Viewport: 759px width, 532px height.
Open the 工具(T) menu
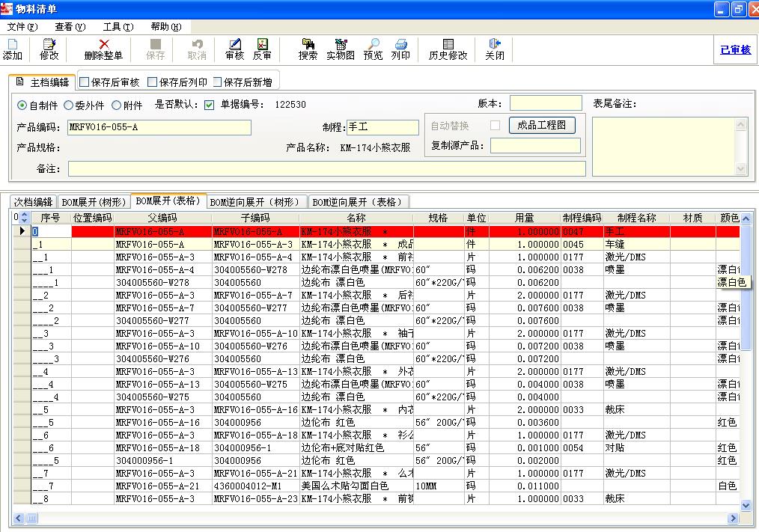tap(118, 27)
